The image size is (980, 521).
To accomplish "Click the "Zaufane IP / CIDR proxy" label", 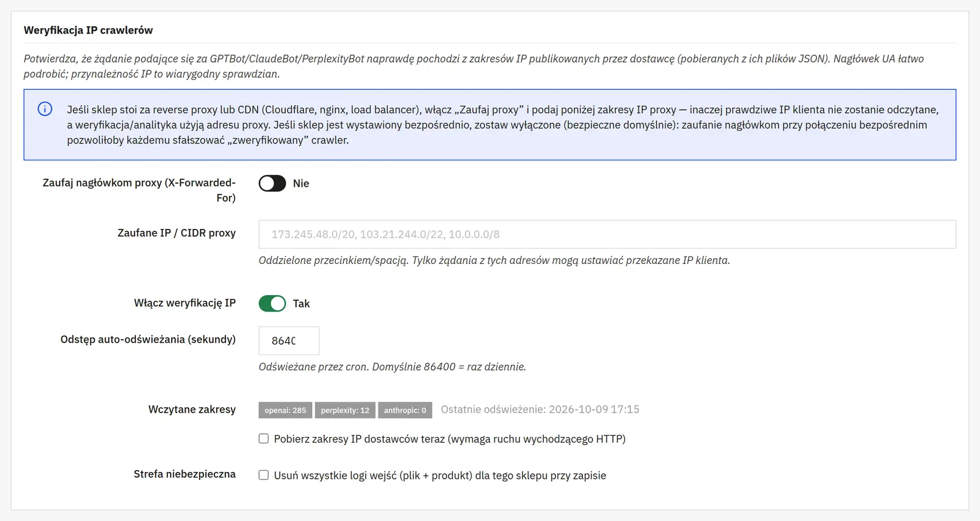I will [176, 233].
